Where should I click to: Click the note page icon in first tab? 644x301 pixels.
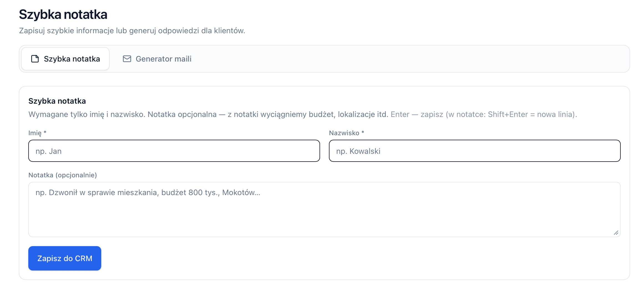35,59
